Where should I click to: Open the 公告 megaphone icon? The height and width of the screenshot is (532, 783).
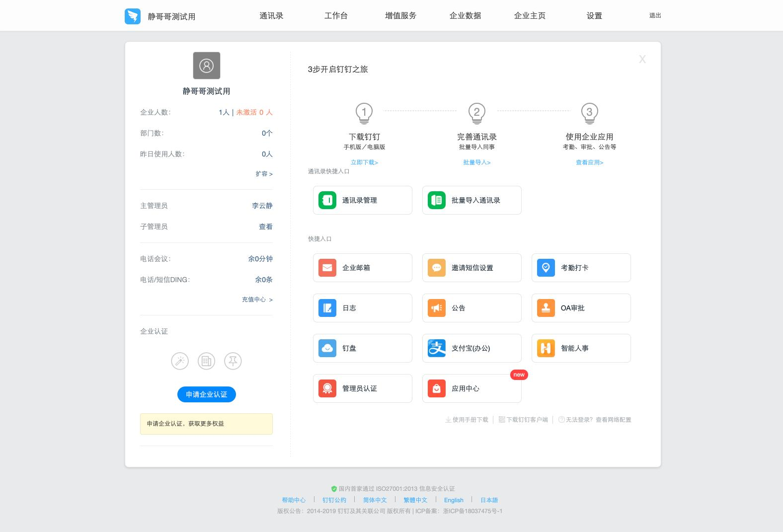(437, 308)
